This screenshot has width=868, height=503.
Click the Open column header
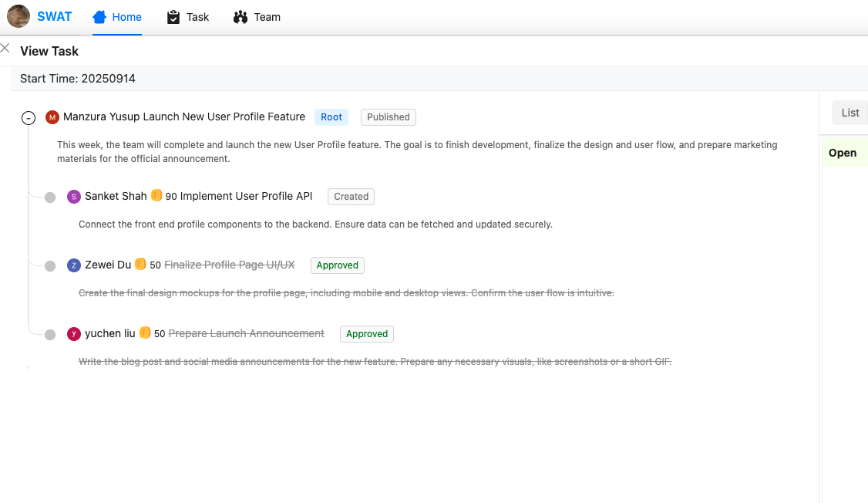click(x=842, y=153)
